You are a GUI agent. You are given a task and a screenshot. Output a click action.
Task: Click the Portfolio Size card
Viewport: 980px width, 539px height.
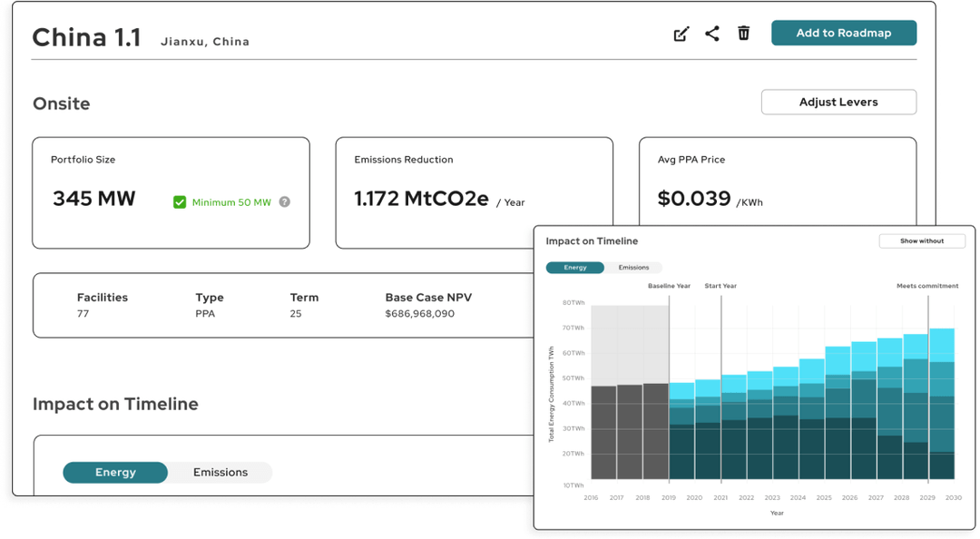pos(171,192)
